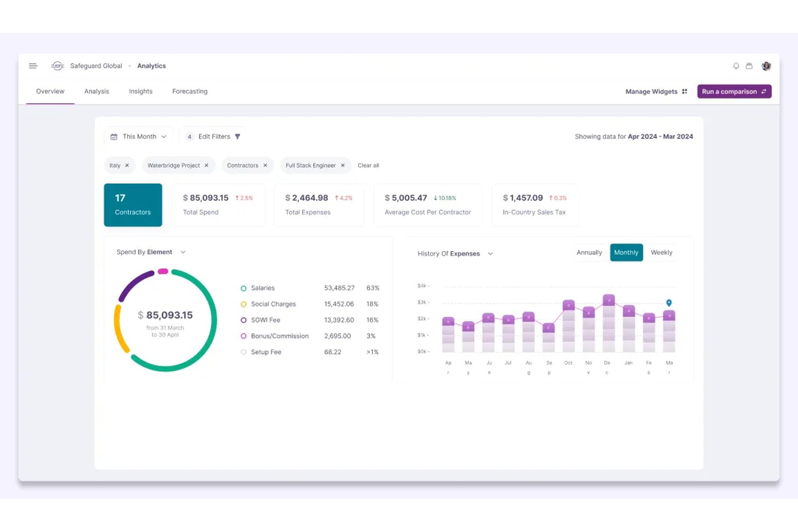Open the Forecasting tab
Viewport: 798px width, 532px height.
[x=190, y=92]
